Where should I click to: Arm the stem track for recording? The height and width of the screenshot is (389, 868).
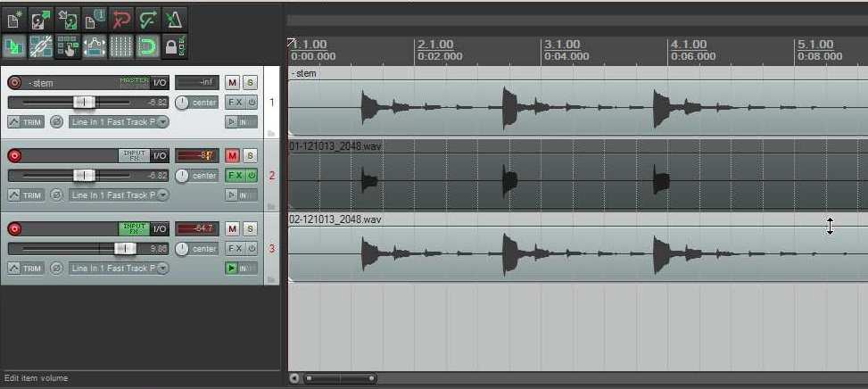point(15,83)
